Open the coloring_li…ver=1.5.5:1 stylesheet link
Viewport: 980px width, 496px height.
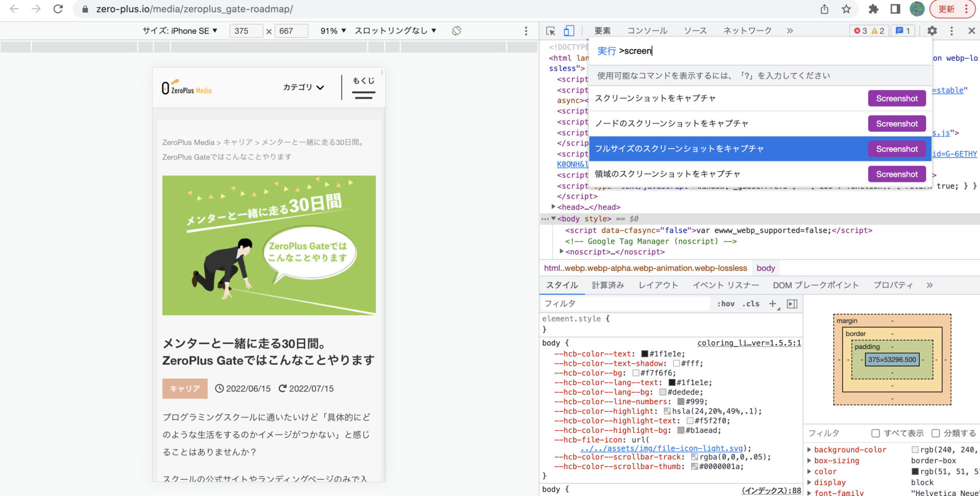[x=749, y=343]
